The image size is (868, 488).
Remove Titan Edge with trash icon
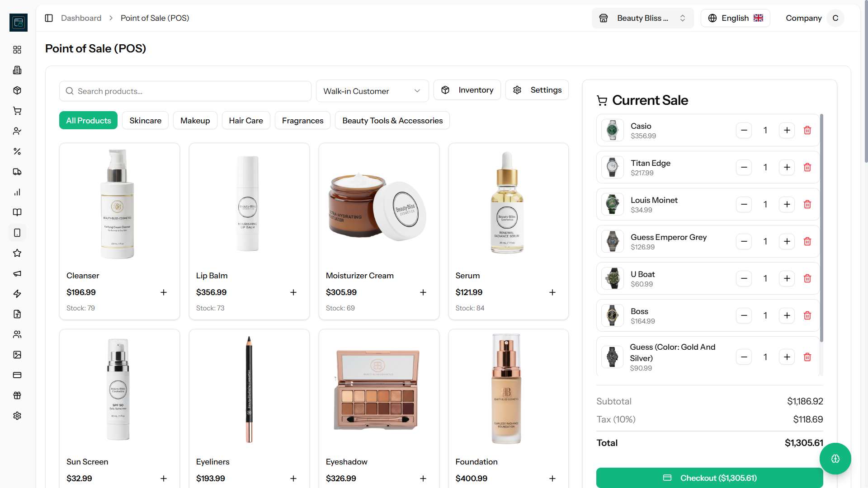[807, 167]
